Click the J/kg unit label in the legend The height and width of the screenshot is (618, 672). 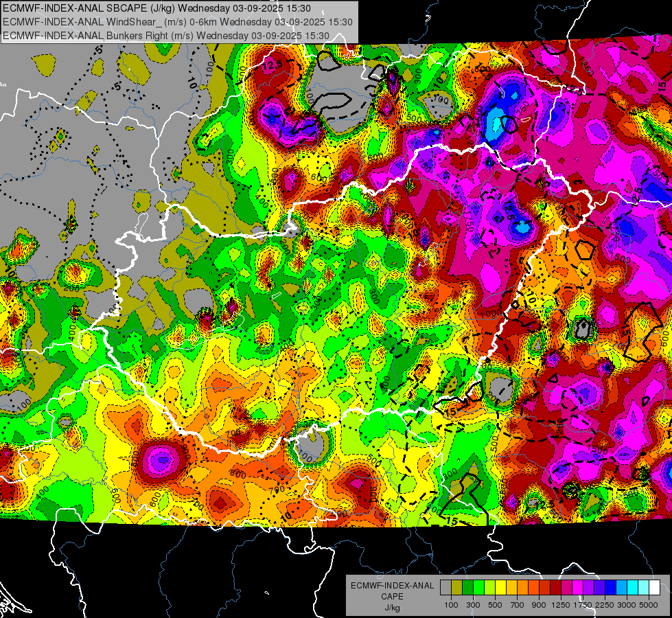pos(392,608)
